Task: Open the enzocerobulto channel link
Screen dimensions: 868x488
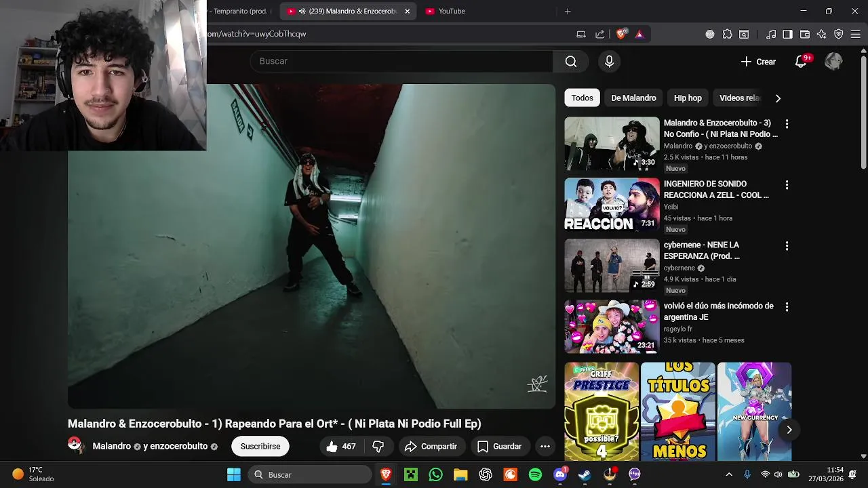Action: tap(179, 446)
